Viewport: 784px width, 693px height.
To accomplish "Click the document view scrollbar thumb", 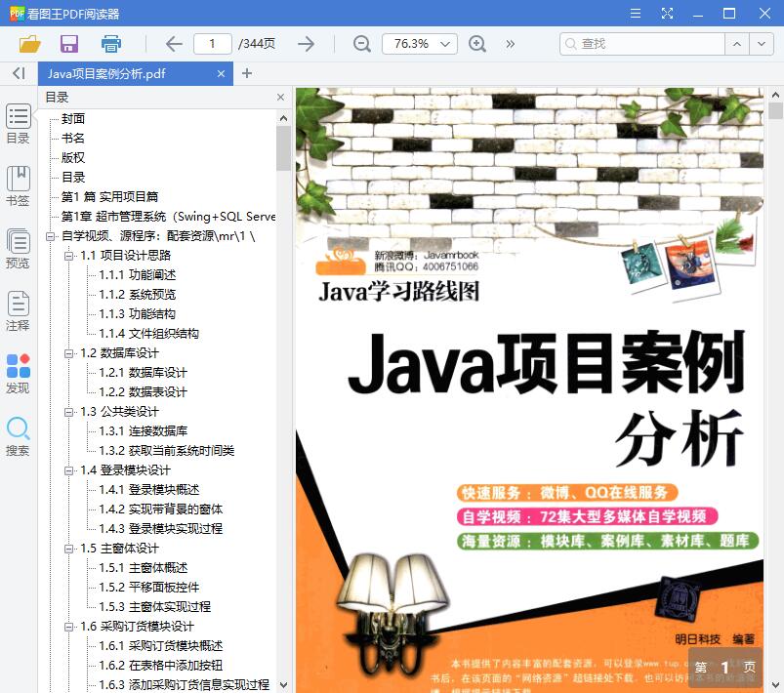I will point(775,111).
